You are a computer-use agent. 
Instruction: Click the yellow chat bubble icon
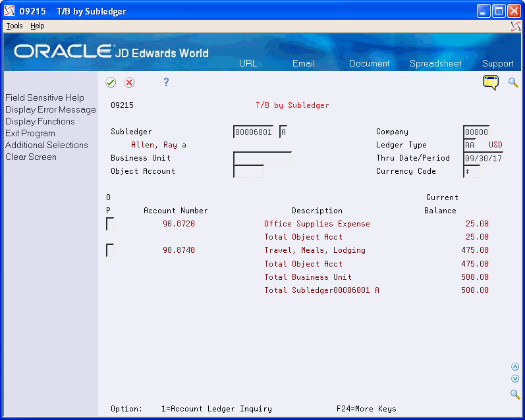(x=491, y=82)
